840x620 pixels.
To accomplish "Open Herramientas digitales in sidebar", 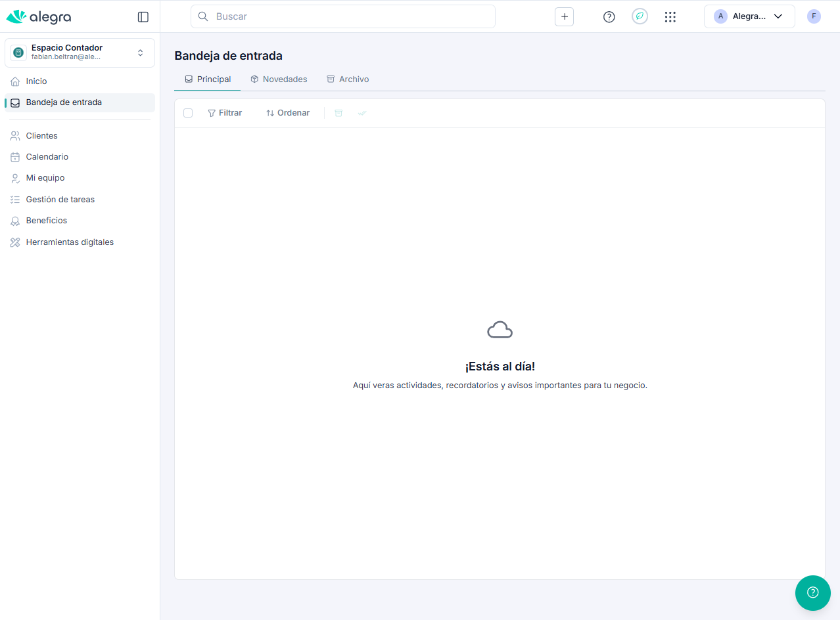I will pyautogui.click(x=70, y=242).
